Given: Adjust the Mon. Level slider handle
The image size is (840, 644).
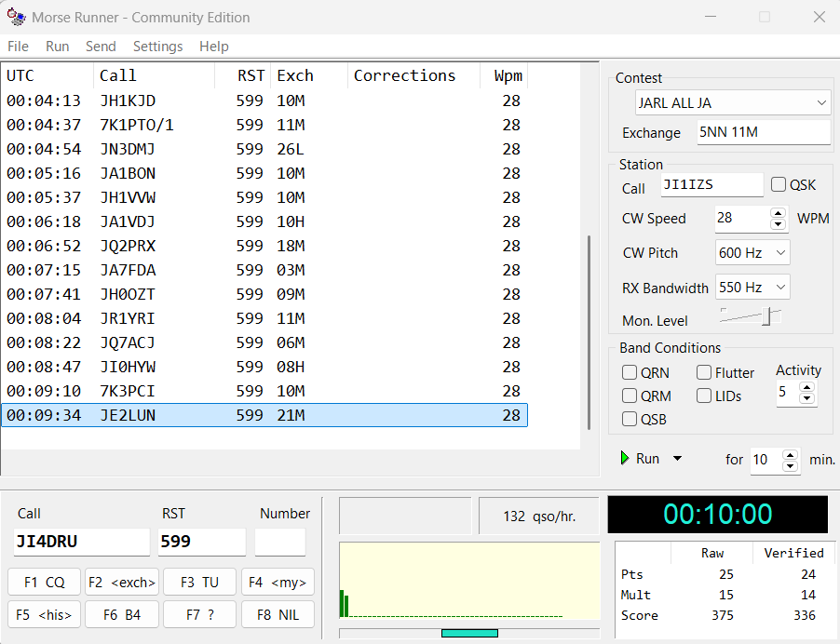Looking at the screenshot, I should pos(766,315).
